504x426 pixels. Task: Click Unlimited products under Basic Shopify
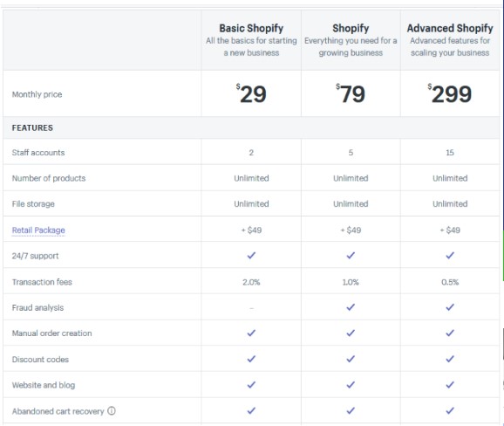(251, 178)
